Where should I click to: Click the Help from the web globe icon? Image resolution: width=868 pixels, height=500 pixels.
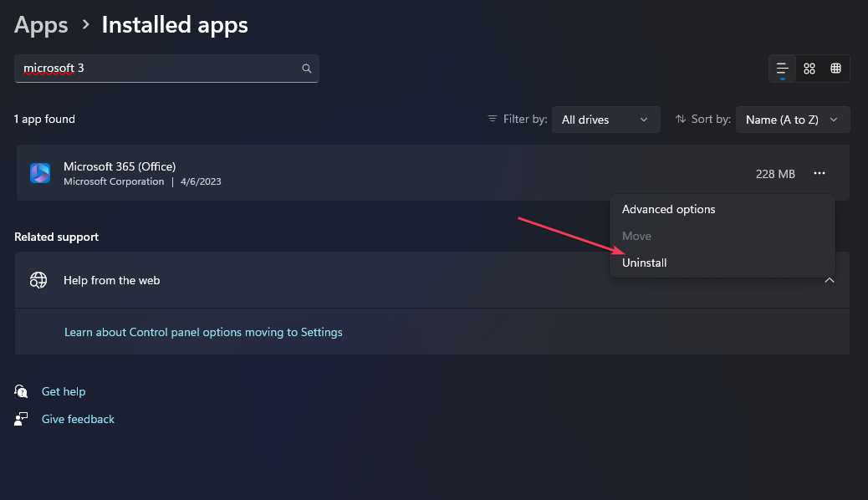(x=39, y=280)
